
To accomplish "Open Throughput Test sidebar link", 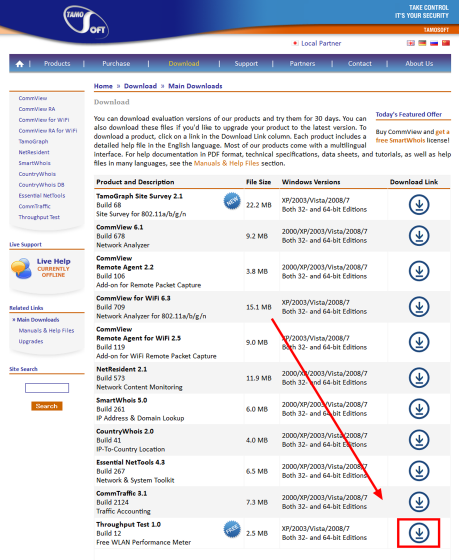I will [x=39, y=217].
